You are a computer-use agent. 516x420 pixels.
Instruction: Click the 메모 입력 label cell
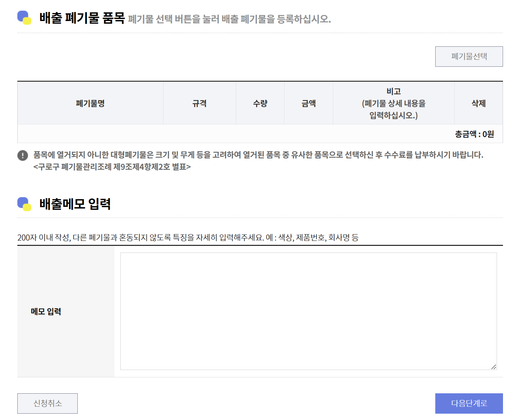45,310
